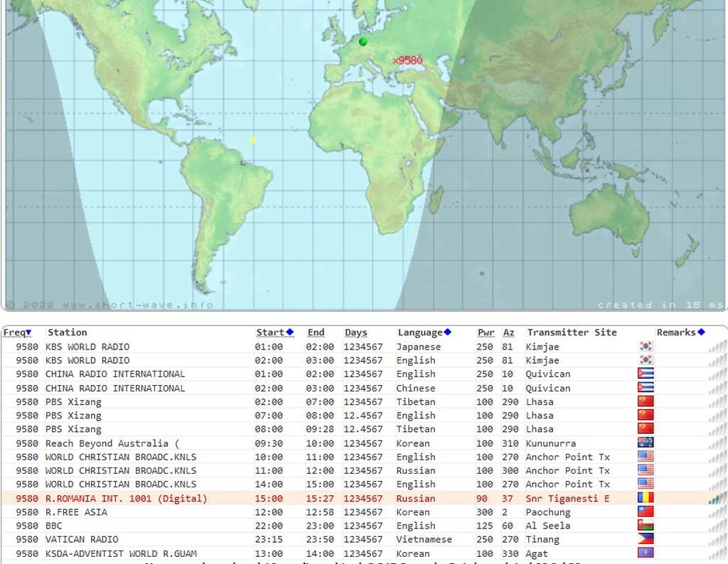Viewport: 728px width, 564px height.
Task: Click the yellow sun position dot on map
Action: click(x=253, y=140)
